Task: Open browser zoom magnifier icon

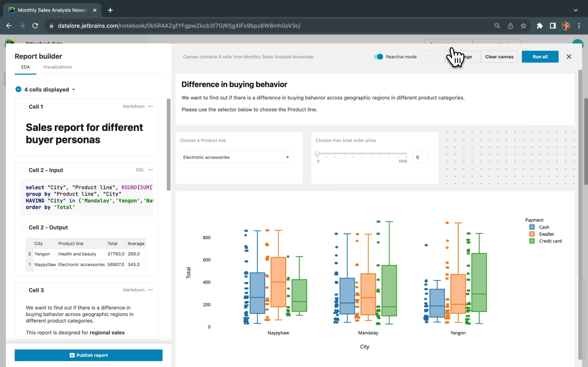Action: (x=497, y=26)
